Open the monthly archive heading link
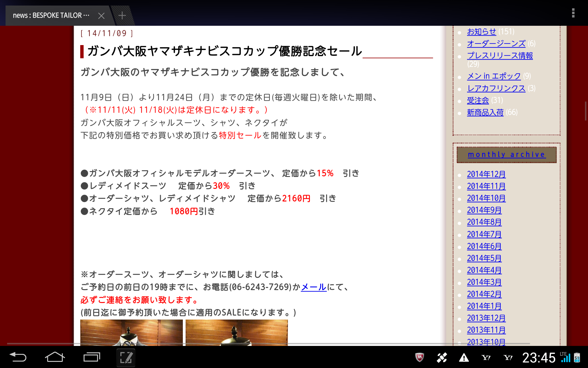 pos(506,155)
